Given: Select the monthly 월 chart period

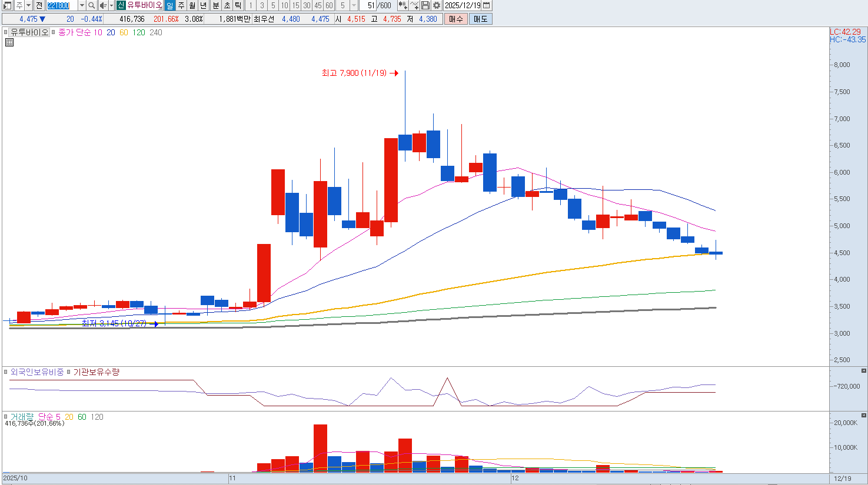Looking at the screenshot, I should click(192, 5).
